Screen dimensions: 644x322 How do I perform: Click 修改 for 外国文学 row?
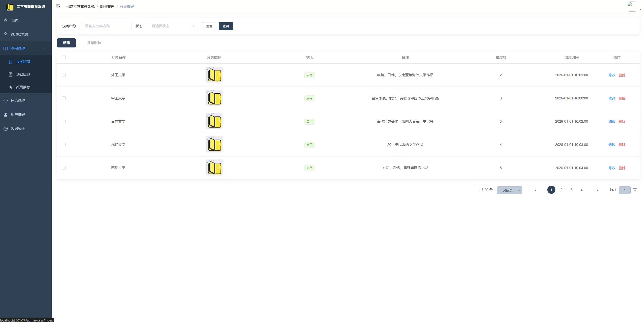612,75
